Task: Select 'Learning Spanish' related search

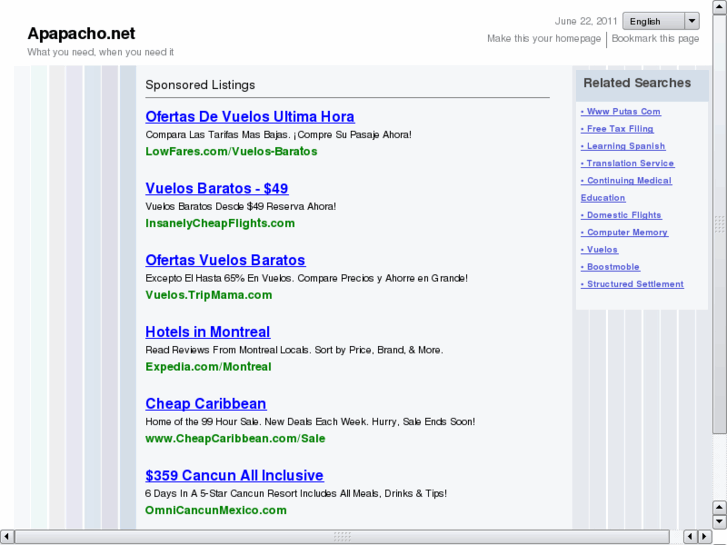Action: pos(623,146)
